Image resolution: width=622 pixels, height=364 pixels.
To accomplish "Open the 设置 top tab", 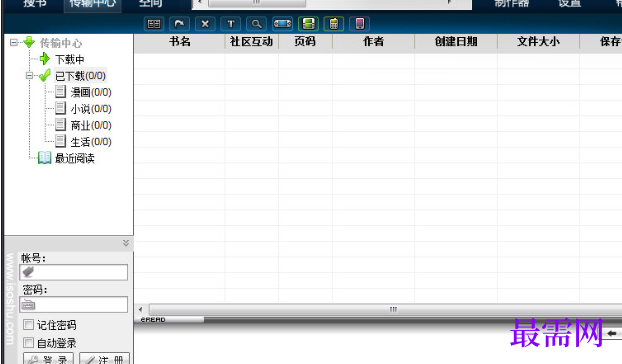I will coord(570,4).
